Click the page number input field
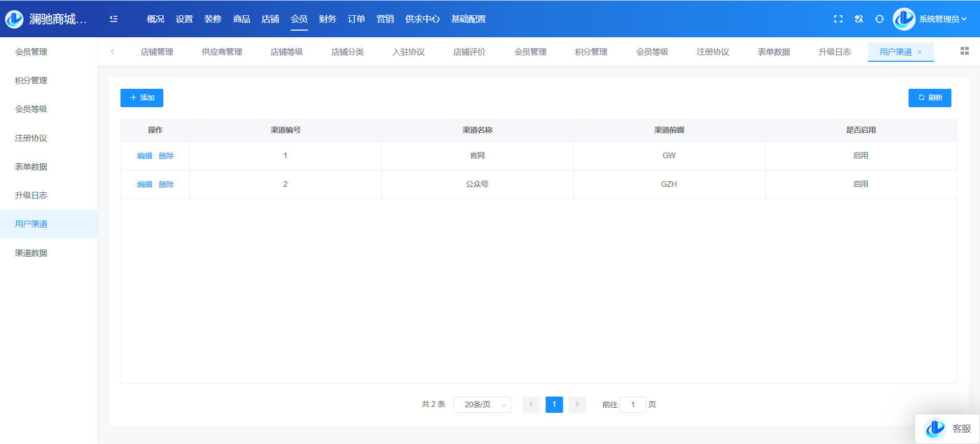 (633, 405)
